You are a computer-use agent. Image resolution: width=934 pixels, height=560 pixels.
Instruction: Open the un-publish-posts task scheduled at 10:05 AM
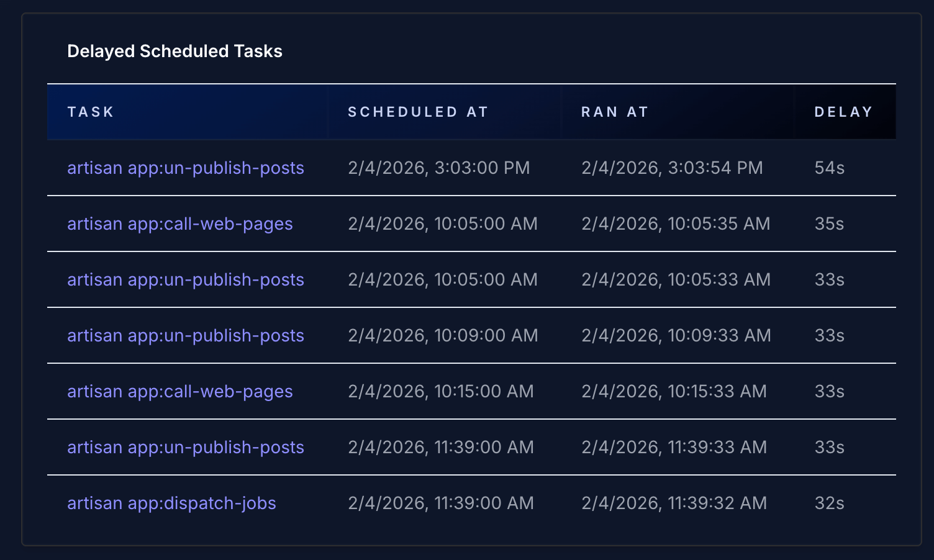(x=185, y=279)
